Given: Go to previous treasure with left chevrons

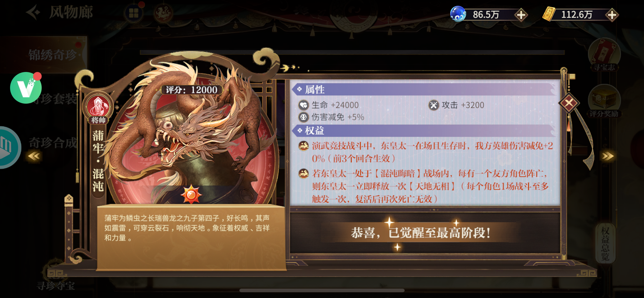Looking at the screenshot, I should click(x=34, y=156).
